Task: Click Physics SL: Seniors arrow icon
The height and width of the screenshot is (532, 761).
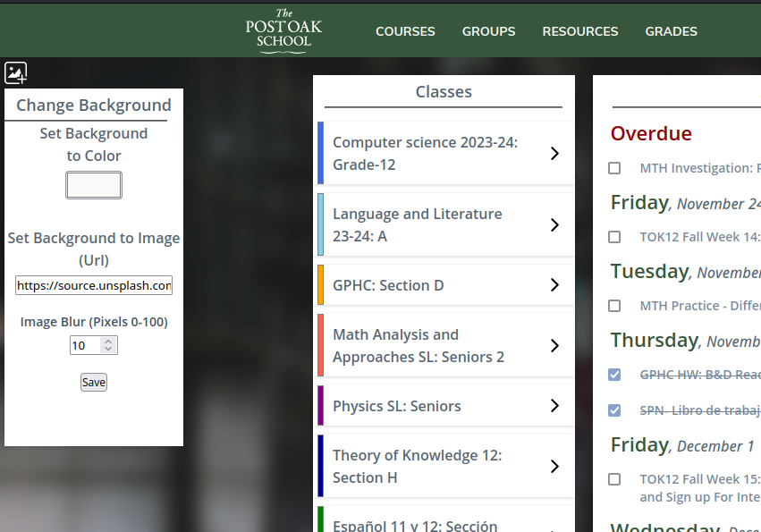Action: (554, 406)
